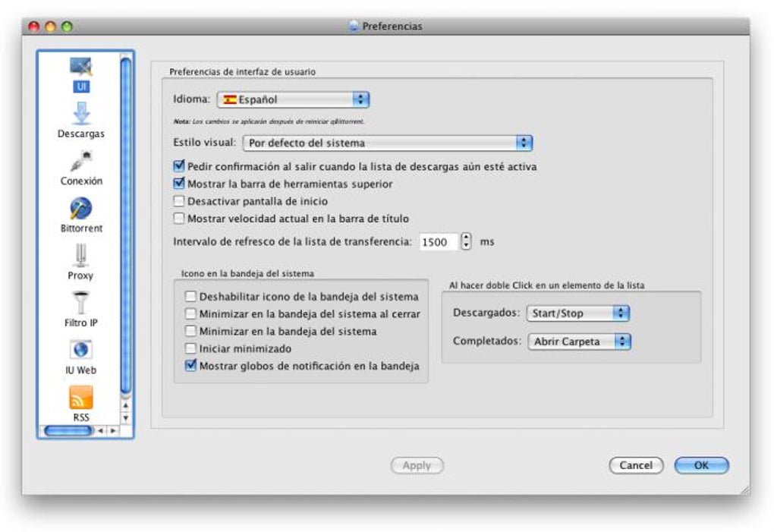Screen dimensions: 774x532
Task: Click the Cancel button
Action: click(x=637, y=465)
